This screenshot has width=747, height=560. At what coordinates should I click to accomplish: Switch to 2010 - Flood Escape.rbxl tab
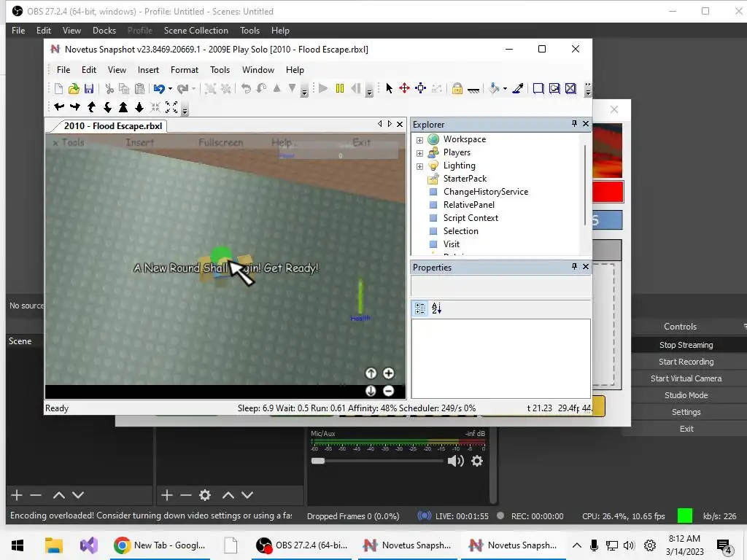pos(113,126)
